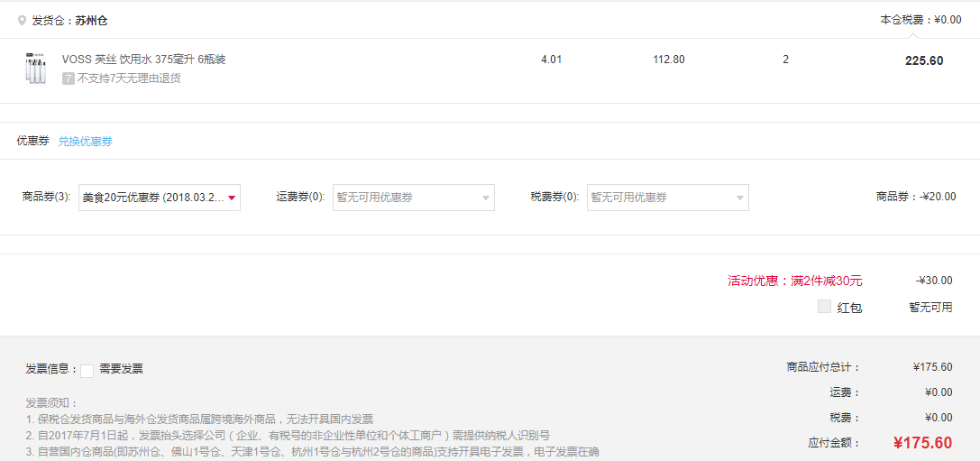Click the 商品券：-¥20.00 amount
The image size is (980, 461).
(916, 197)
